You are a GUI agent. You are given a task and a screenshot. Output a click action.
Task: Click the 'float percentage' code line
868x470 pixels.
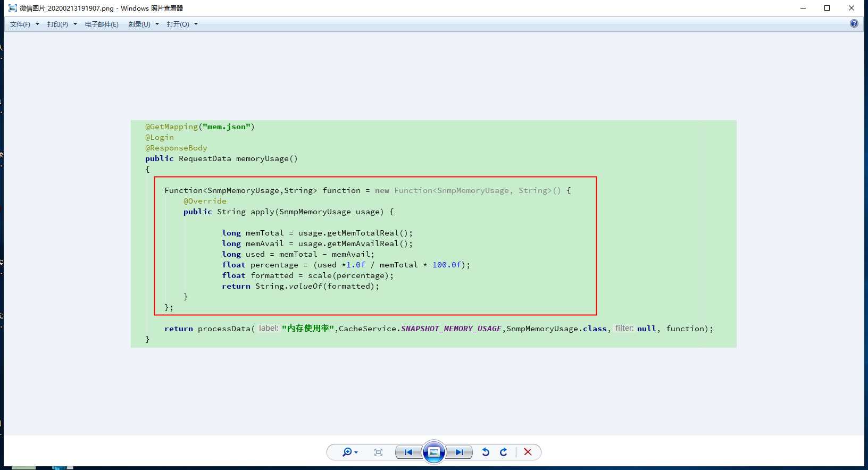pos(346,265)
